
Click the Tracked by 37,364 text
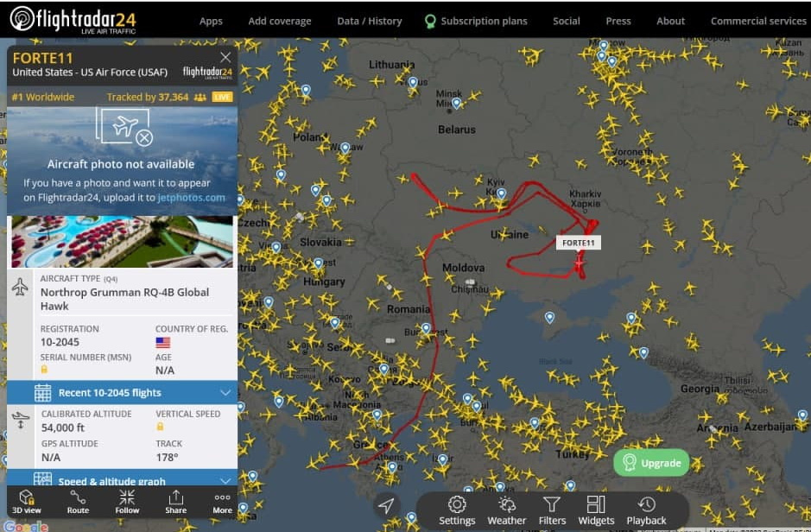tap(148, 98)
